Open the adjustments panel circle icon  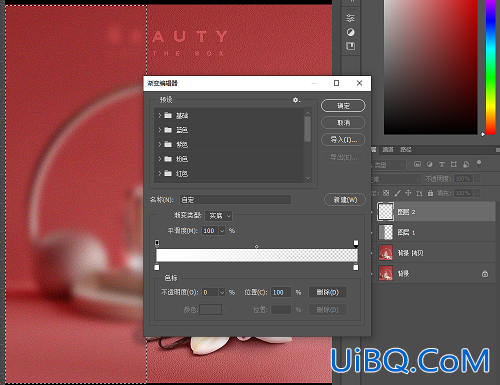(350, 32)
